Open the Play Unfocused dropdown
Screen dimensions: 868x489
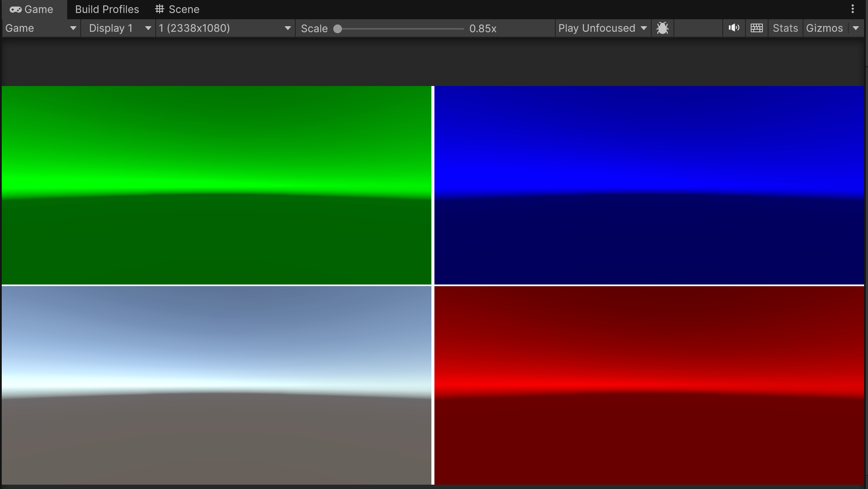pos(602,28)
